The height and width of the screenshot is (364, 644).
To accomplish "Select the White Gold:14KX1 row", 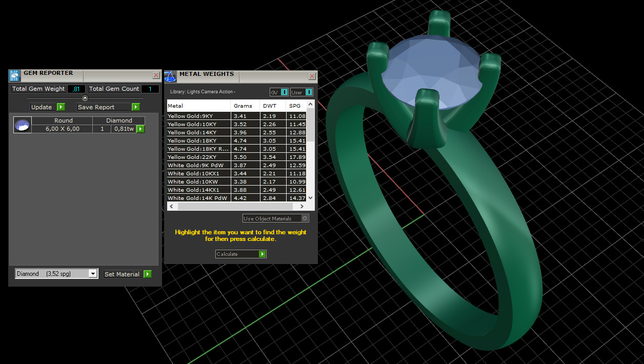I will [x=236, y=190].
